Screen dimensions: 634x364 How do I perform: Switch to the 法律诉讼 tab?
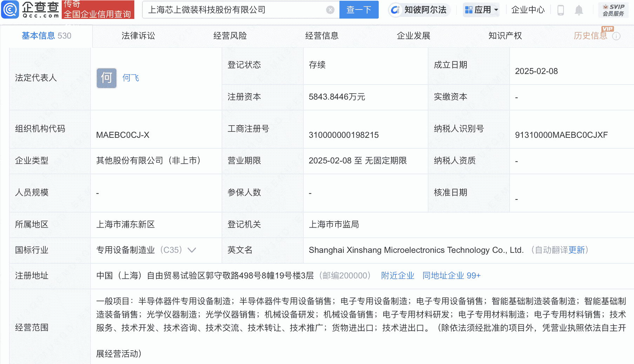(x=138, y=35)
